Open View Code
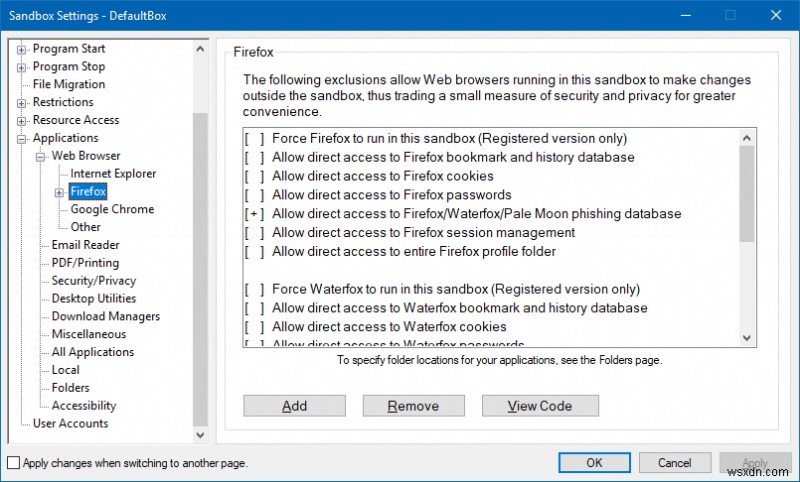The height and width of the screenshot is (482, 800). pos(540,406)
